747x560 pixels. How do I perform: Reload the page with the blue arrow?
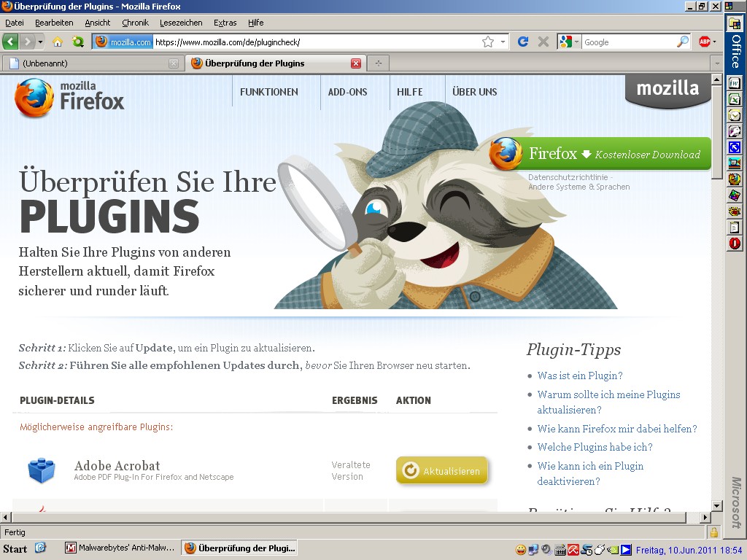[x=522, y=42]
